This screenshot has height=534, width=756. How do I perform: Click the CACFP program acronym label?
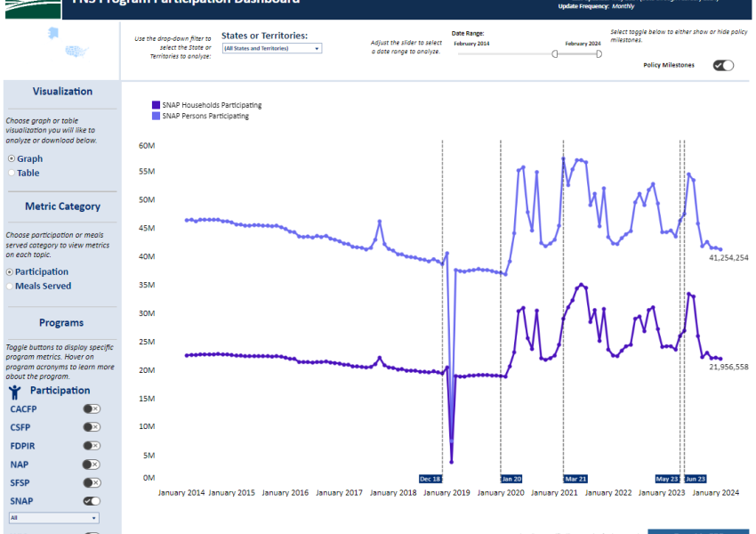(23, 409)
